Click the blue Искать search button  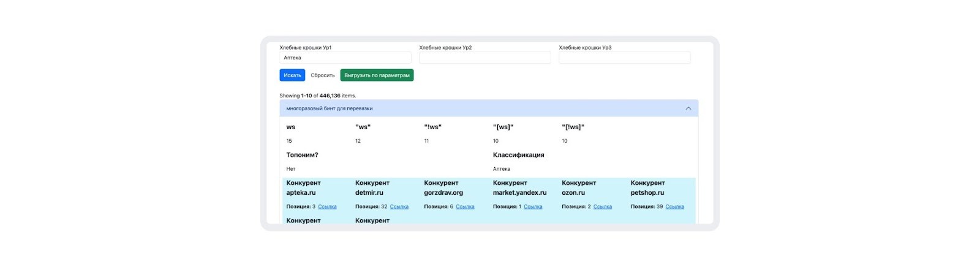click(292, 75)
